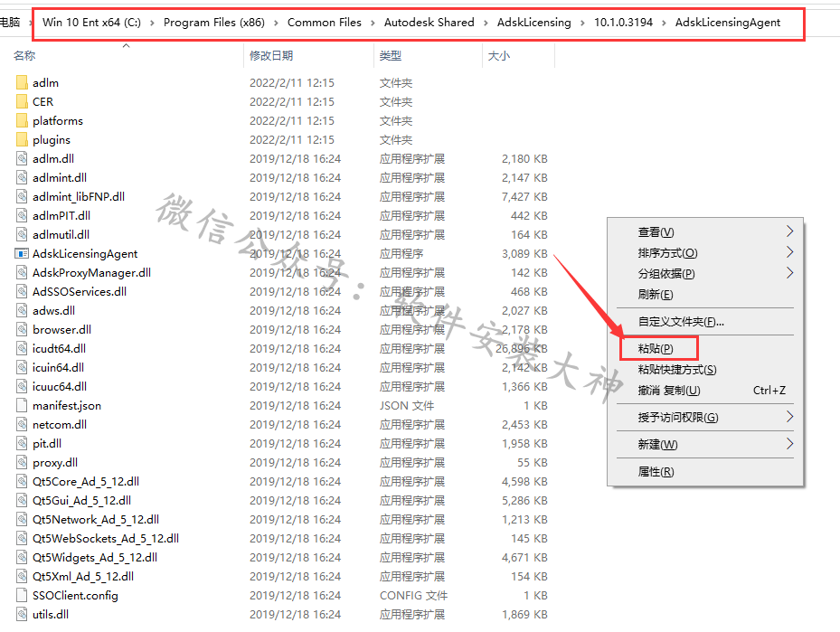Select the AdskProxyManager.dll file icon
840x632 pixels.
click(22, 273)
